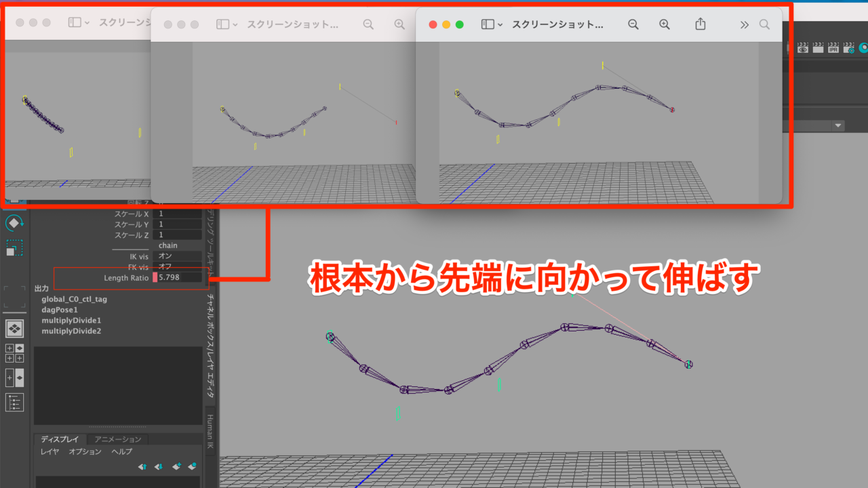
Task: Open the Outliner layout icon
Action: (x=14, y=402)
